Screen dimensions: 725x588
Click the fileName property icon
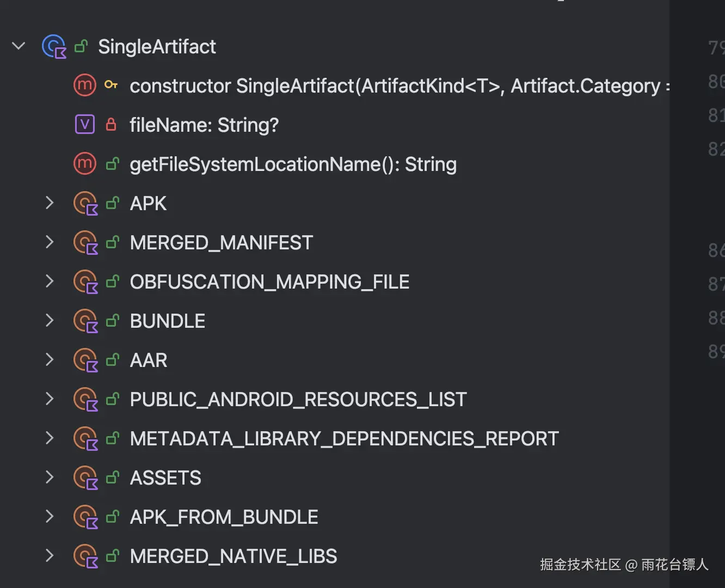point(85,125)
